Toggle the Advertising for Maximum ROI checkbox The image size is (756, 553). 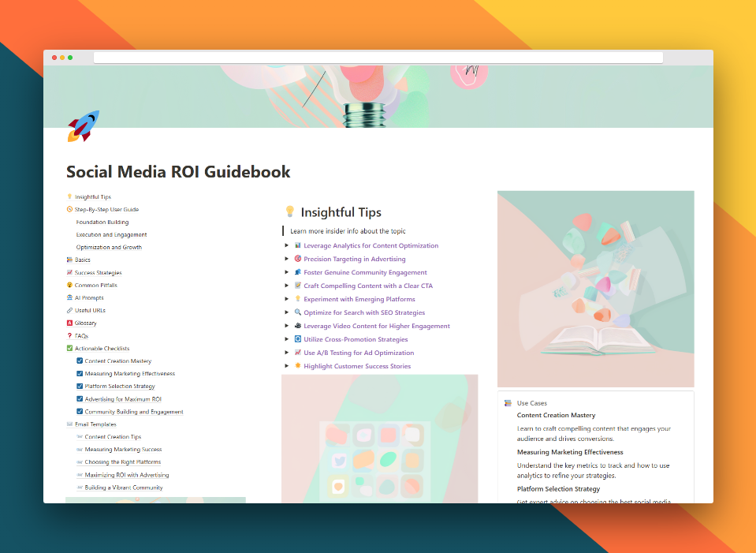click(x=80, y=398)
